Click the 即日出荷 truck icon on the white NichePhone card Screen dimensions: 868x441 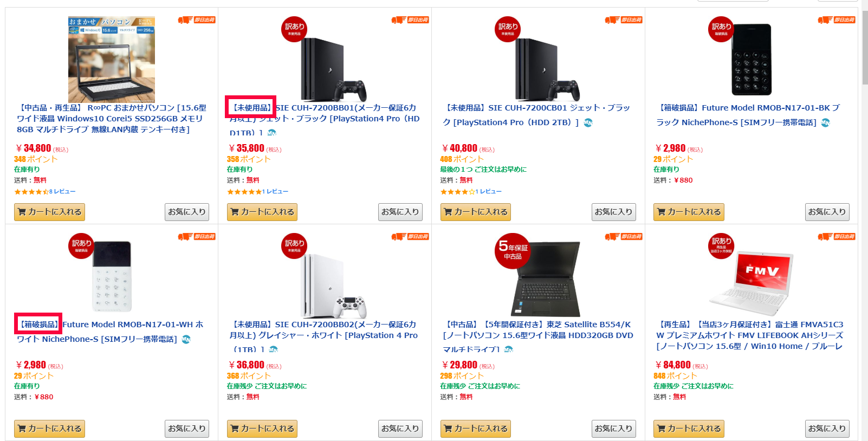click(185, 237)
